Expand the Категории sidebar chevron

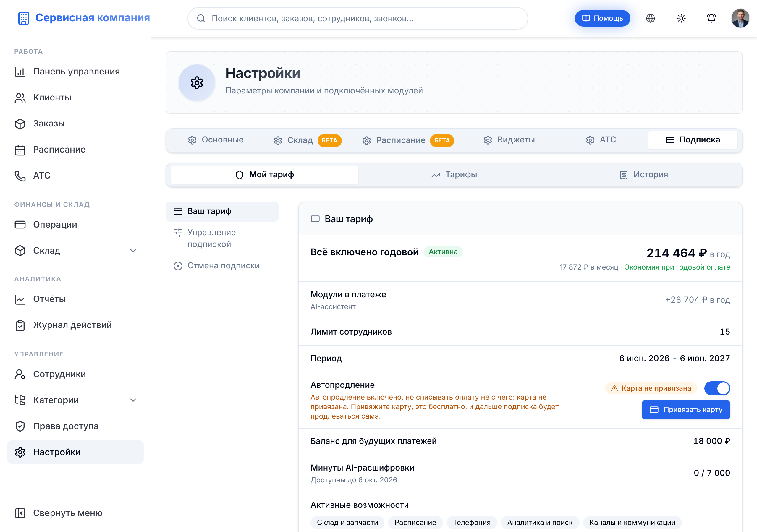coord(133,400)
